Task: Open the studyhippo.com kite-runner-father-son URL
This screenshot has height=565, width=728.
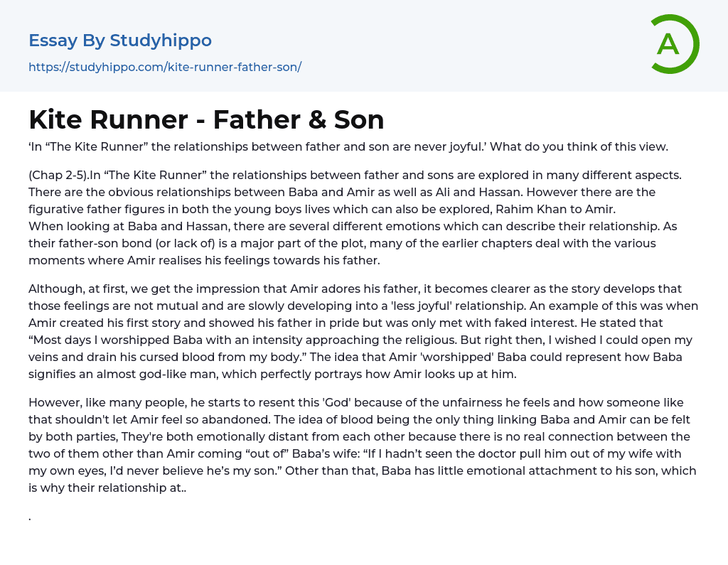Action: (x=165, y=67)
